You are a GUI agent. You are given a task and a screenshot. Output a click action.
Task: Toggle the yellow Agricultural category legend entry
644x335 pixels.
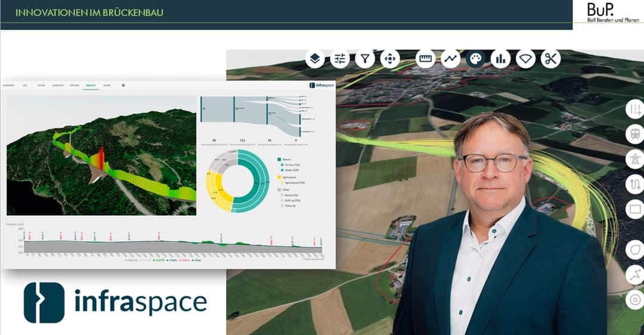(287, 178)
